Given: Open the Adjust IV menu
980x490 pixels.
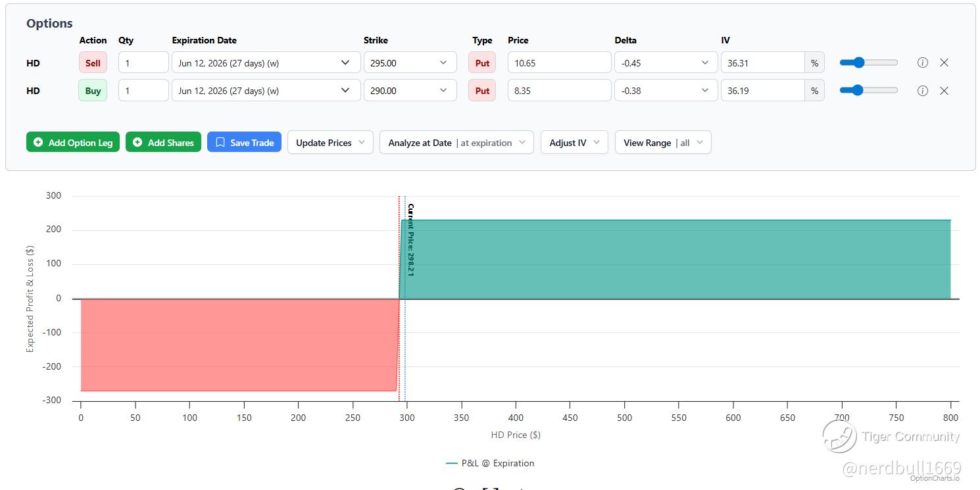Looking at the screenshot, I should click(x=574, y=142).
